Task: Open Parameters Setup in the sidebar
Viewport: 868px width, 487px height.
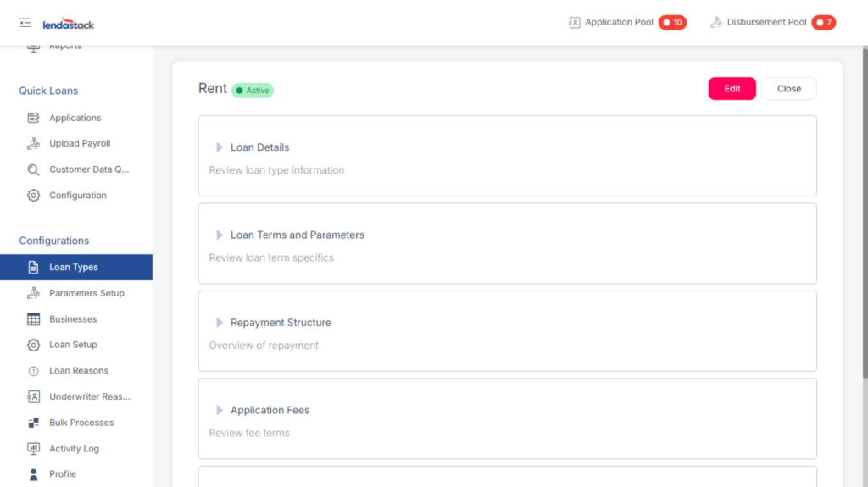Action: [86, 293]
